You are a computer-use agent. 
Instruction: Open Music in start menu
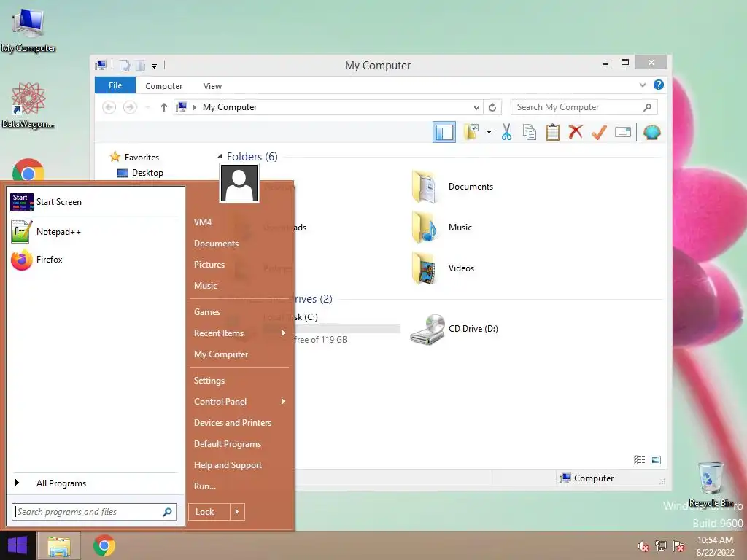coord(205,286)
